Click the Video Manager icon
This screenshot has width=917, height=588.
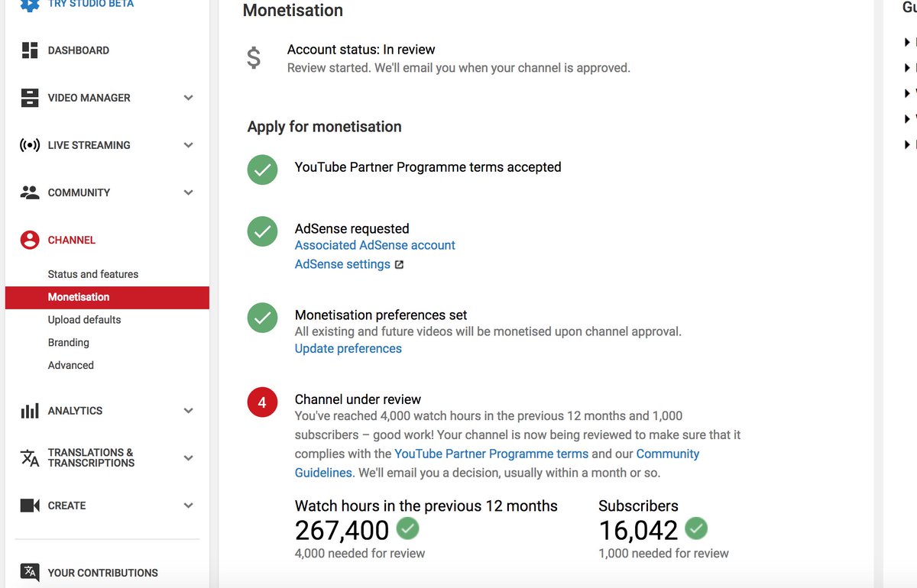click(30, 98)
